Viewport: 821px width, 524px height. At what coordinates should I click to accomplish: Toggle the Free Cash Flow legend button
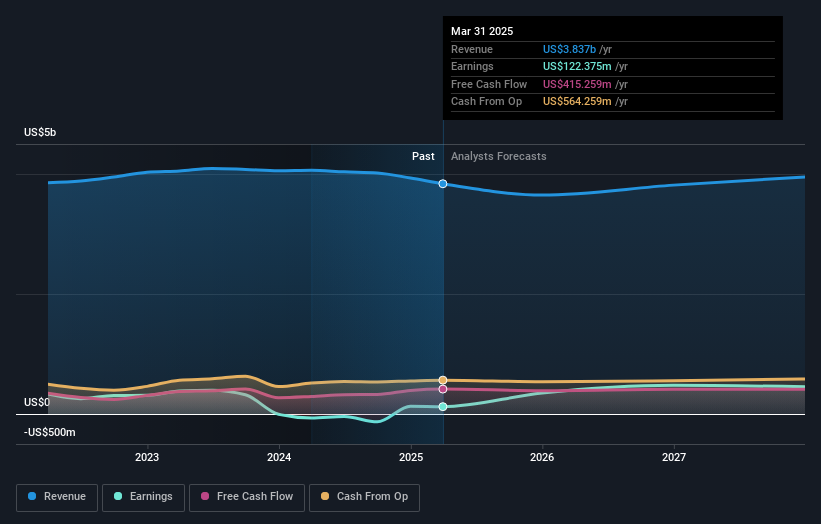[x=247, y=497]
